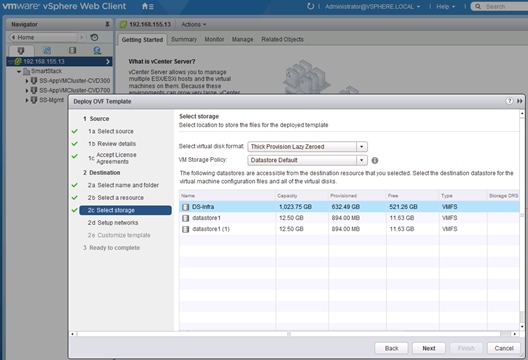Switch to the Monitor tab

[214, 39]
